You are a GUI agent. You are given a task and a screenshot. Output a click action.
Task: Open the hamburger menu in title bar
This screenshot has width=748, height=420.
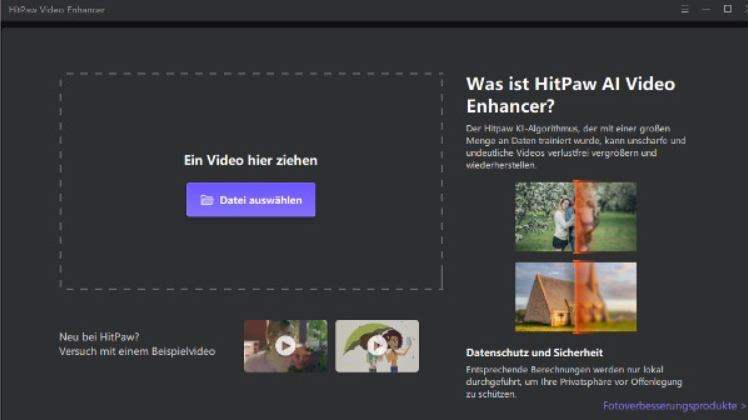pyautogui.click(x=683, y=9)
